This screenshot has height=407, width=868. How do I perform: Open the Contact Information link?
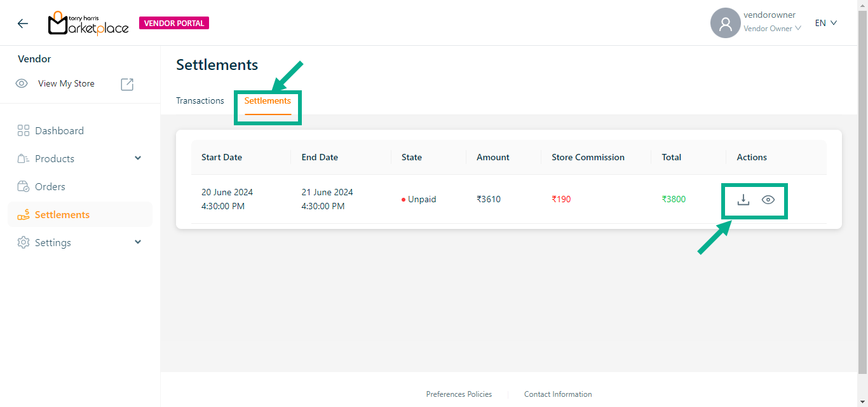[558, 394]
